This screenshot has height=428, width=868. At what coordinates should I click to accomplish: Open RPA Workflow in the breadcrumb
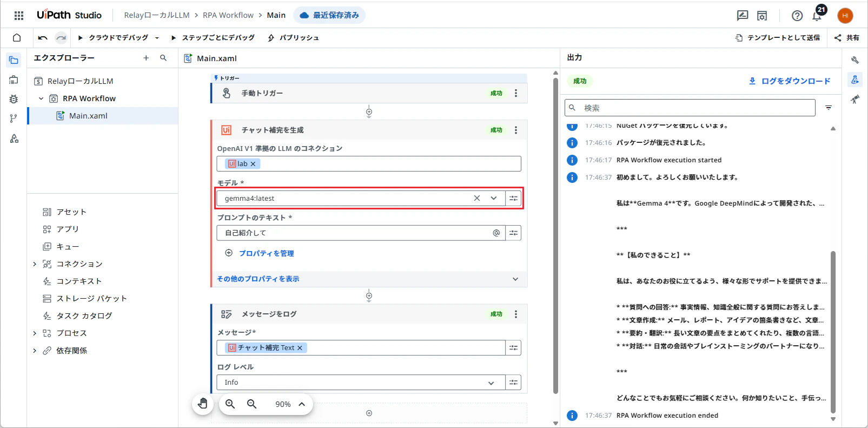tap(228, 15)
